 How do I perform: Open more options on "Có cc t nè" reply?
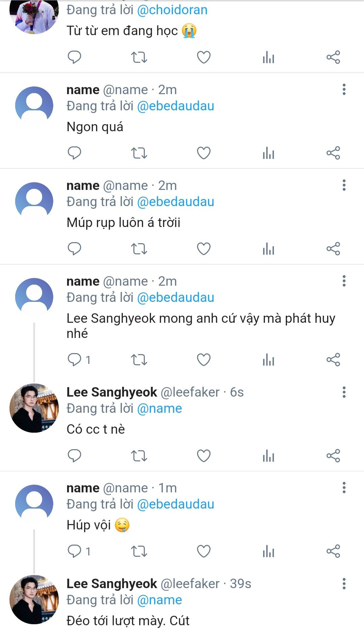(x=344, y=392)
